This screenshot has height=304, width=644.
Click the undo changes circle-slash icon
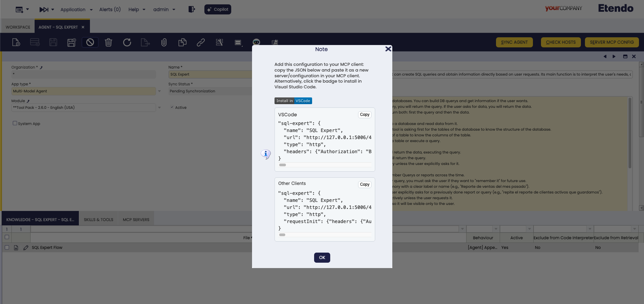90,42
